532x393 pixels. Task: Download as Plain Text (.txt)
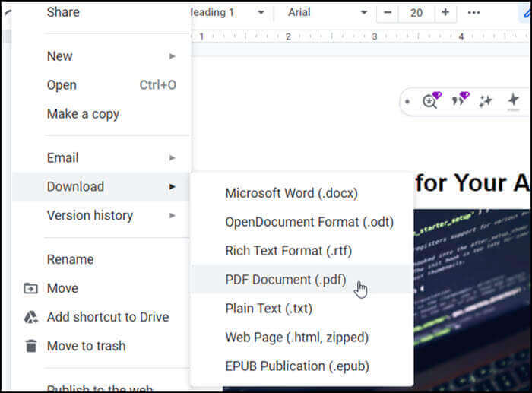(x=302, y=309)
